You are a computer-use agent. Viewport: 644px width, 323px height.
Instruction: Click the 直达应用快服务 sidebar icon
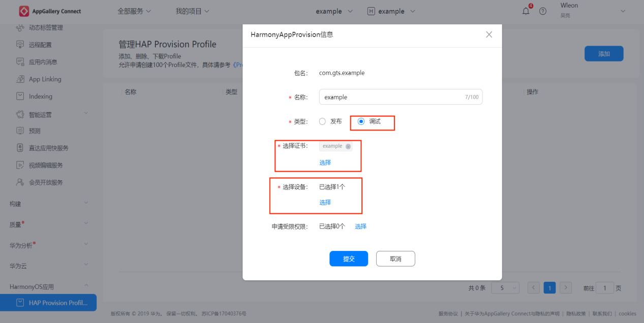point(20,148)
